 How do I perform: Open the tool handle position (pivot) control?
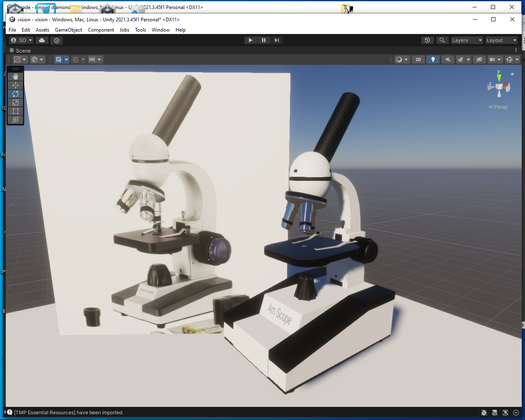coord(20,59)
